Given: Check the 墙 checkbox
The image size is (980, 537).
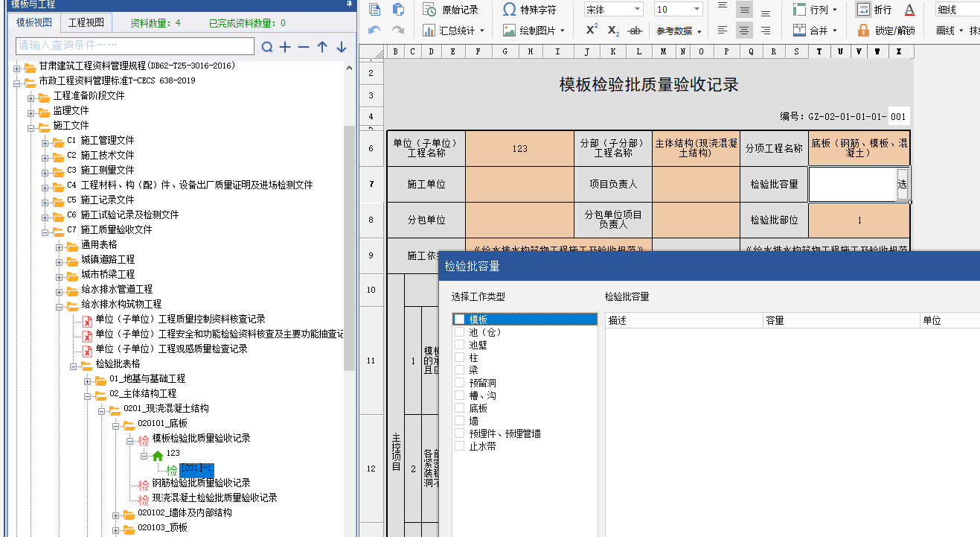Looking at the screenshot, I should coord(459,420).
